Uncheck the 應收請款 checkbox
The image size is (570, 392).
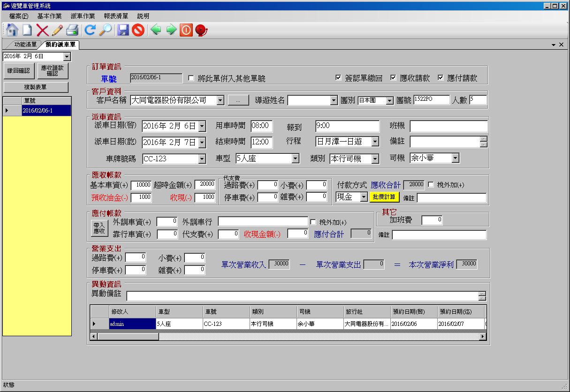point(393,78)
